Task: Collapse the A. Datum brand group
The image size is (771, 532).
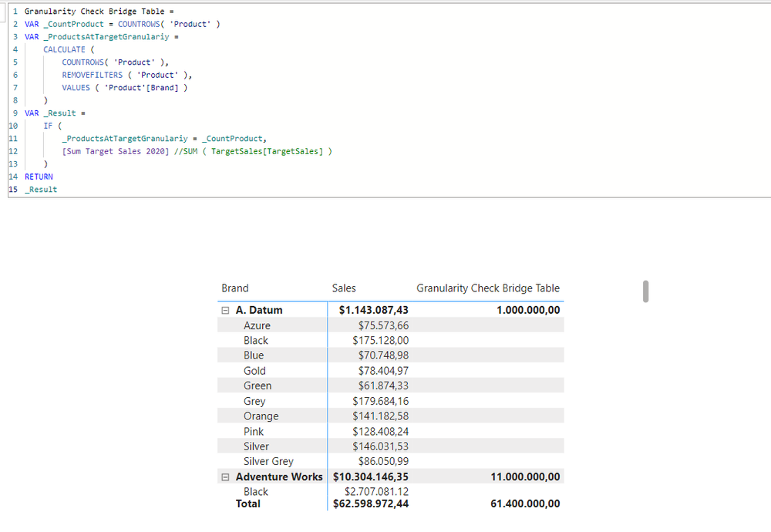Action: tap(224, 309)
